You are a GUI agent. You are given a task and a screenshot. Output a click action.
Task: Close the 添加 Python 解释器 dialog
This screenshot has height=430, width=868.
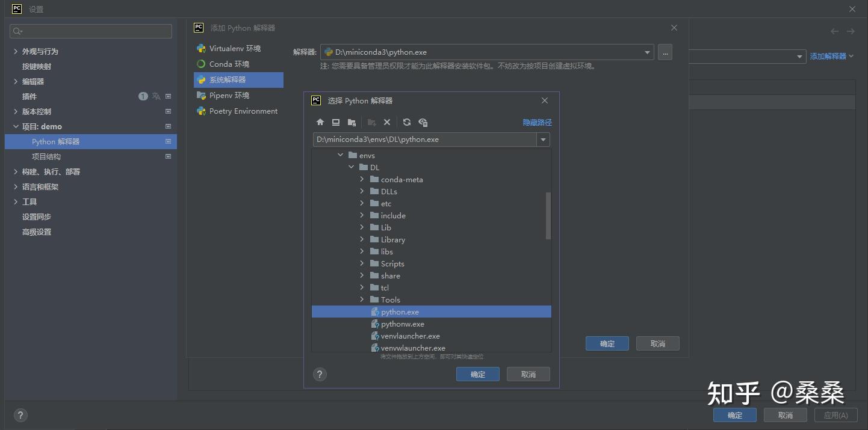point(674,28)
